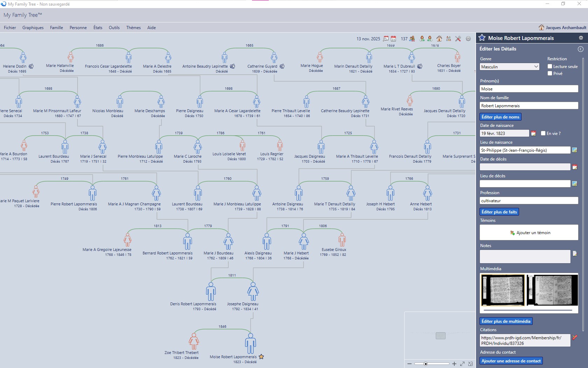
Task: Open the Graphiques menu
Action: point(33,28)
